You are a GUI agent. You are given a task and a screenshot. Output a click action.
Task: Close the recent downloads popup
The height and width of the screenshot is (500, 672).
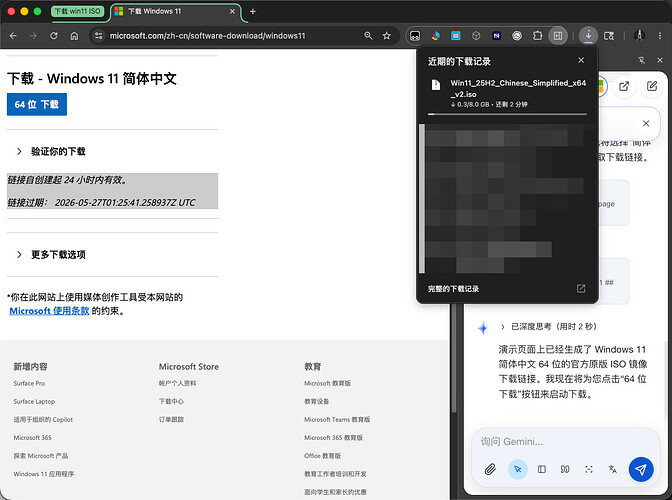[581, 60]
